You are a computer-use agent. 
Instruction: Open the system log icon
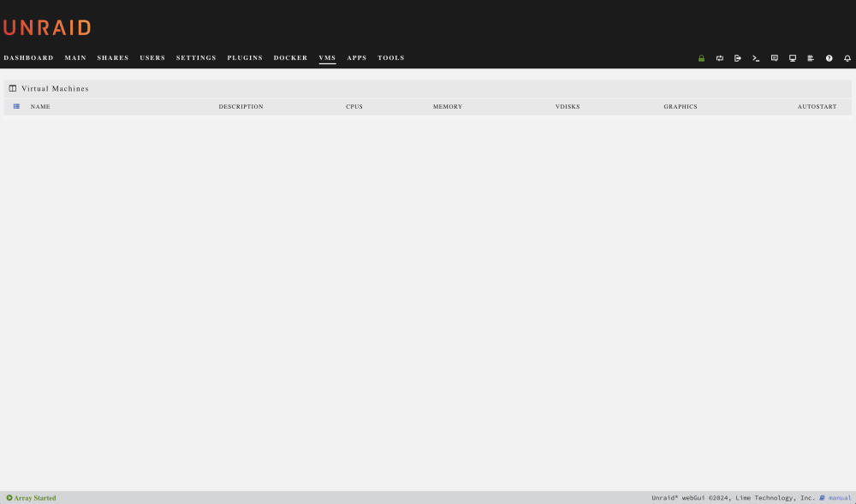click(811, 58)
